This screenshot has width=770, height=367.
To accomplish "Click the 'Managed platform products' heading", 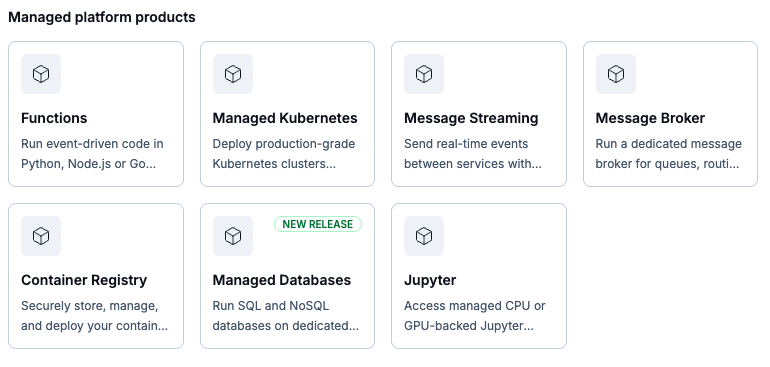I will pyautogui.click(x=102, y=17).
